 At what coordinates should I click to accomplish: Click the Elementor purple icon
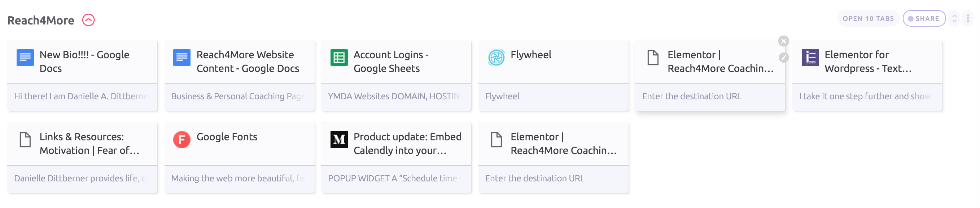810,58
